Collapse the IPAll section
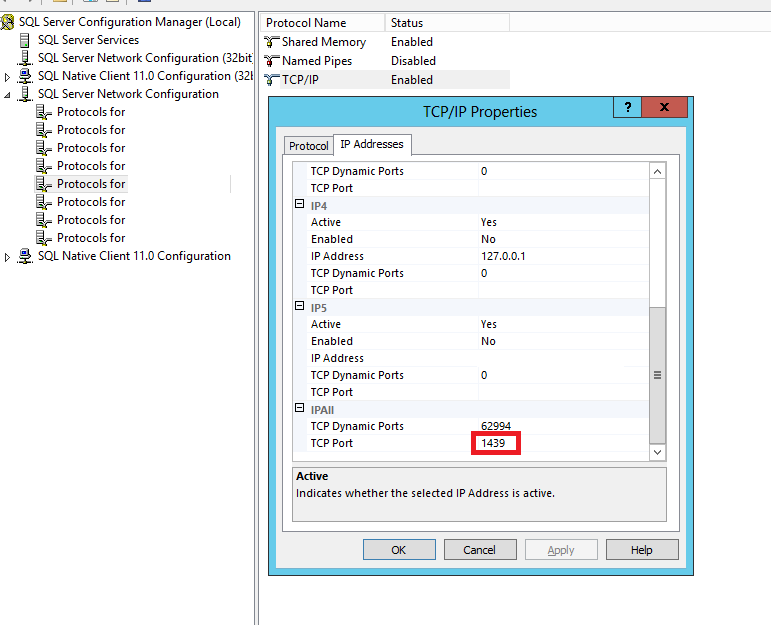Screen dimensions: 771x625 point(299,408)
